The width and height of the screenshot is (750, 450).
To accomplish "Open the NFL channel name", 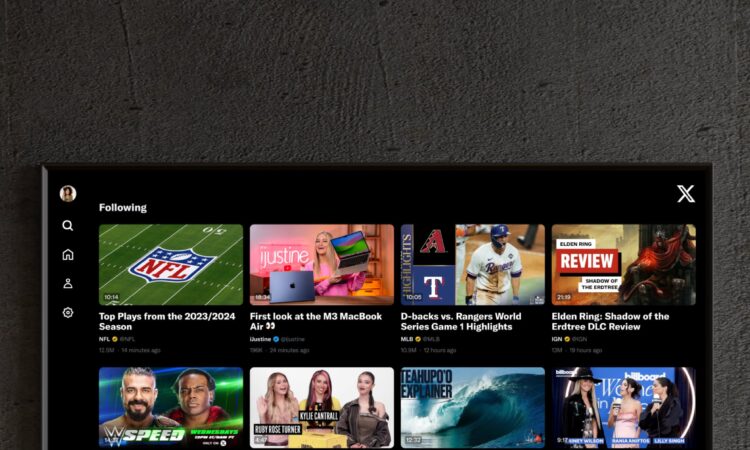I will click(104, 339).
